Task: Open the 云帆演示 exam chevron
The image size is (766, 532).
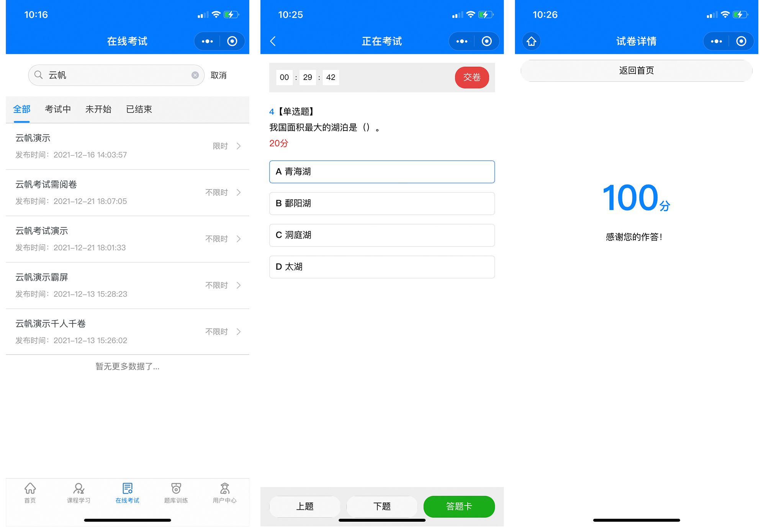Action: click(x=239, y=146)
